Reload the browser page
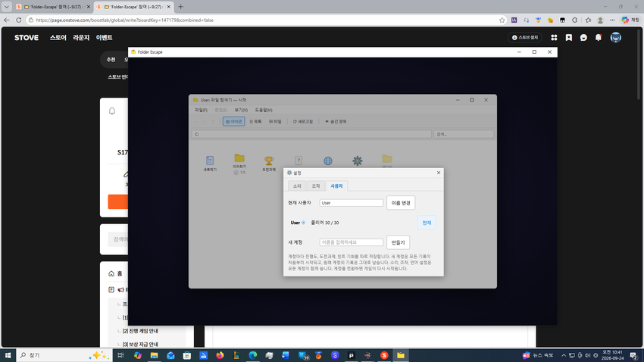The width and height of the screenshot is (644, 362). (x=18, y=20)
